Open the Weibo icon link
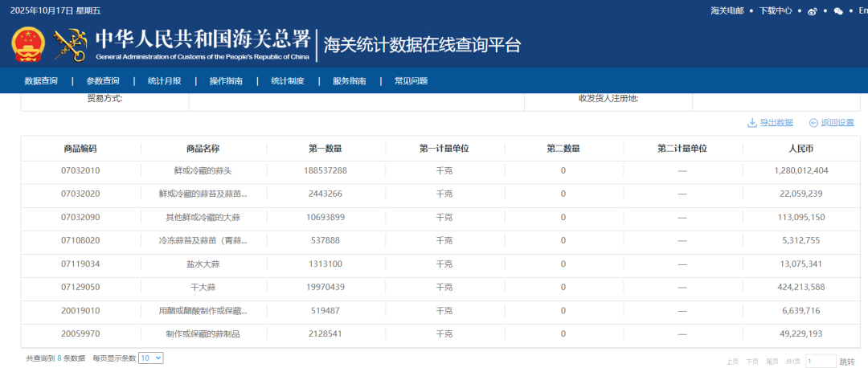Viewport: 868px width, 368px height. (x=813, y=11)
